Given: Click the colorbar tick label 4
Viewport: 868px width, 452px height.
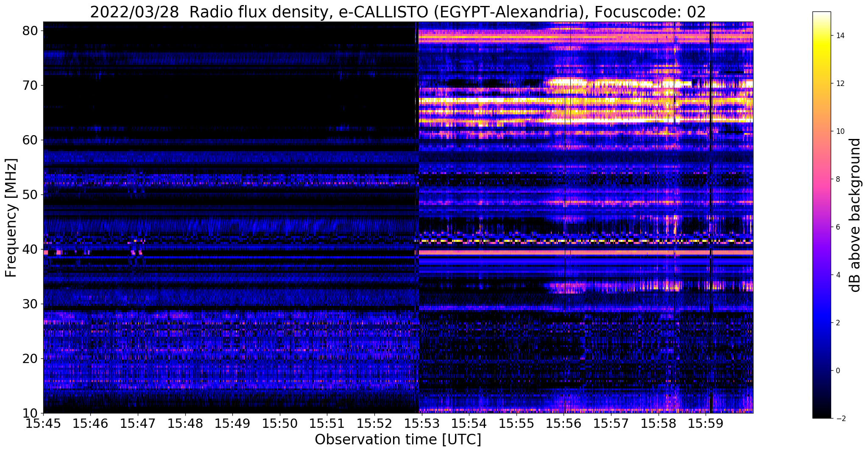Looking at the screenshot, I should [837, 275].
